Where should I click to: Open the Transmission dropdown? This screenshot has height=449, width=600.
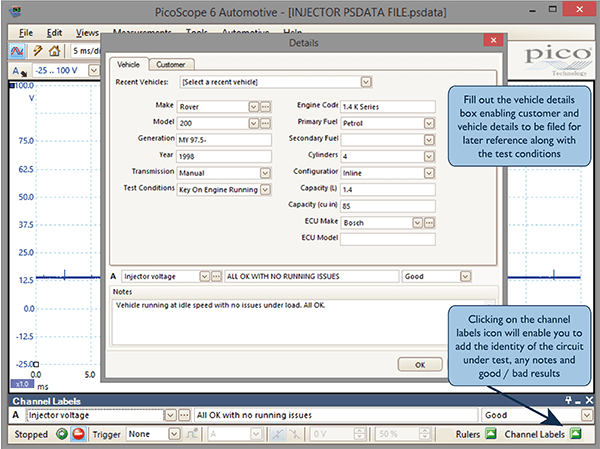[x=265, y=173]
